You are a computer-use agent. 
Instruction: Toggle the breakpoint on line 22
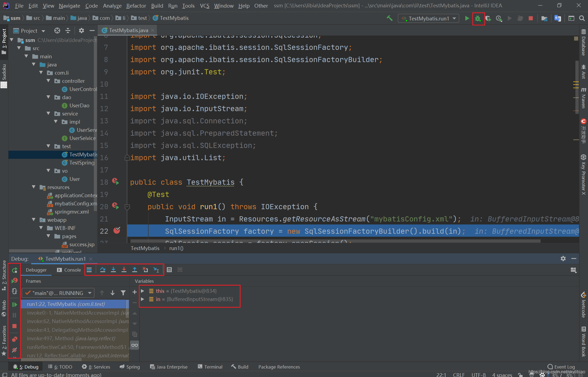(x=117, y=231)
